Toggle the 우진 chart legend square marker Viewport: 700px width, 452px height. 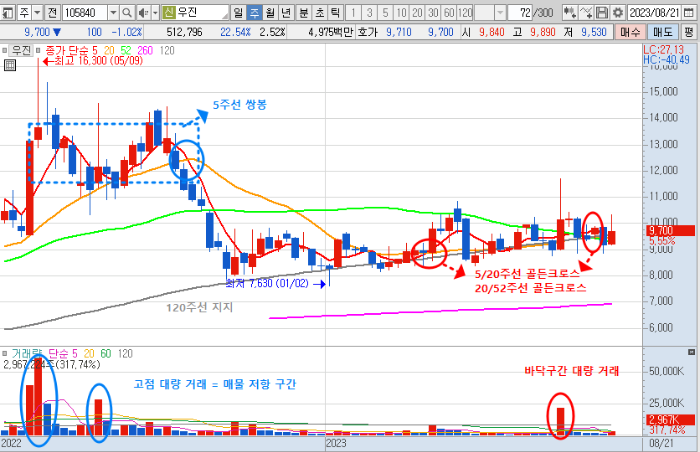tap(4, 51)
